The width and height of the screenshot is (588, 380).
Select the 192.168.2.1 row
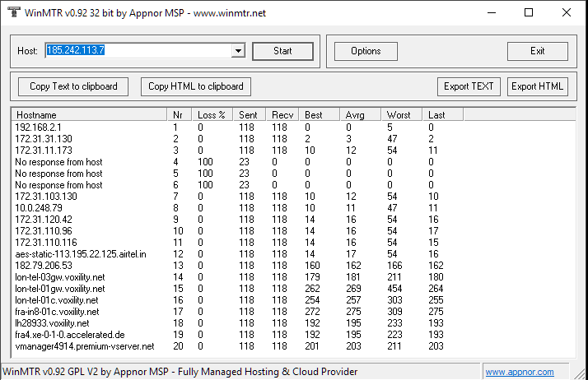238,127
